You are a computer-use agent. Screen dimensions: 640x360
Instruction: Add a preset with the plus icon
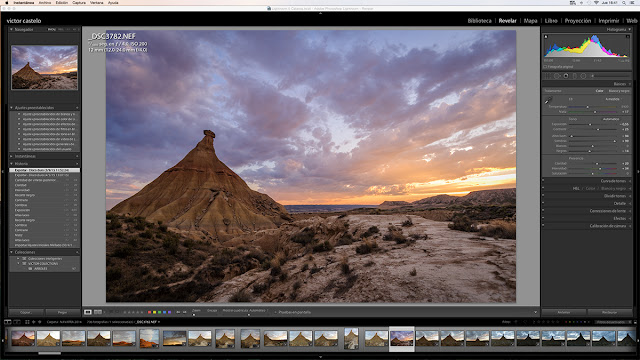(77, 108)
